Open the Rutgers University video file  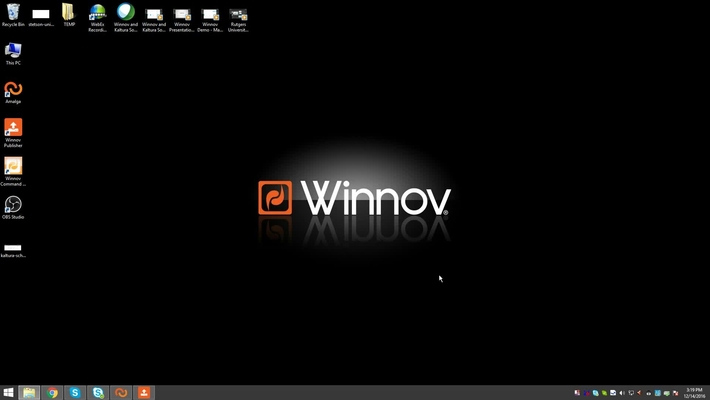tap(238, 20)
